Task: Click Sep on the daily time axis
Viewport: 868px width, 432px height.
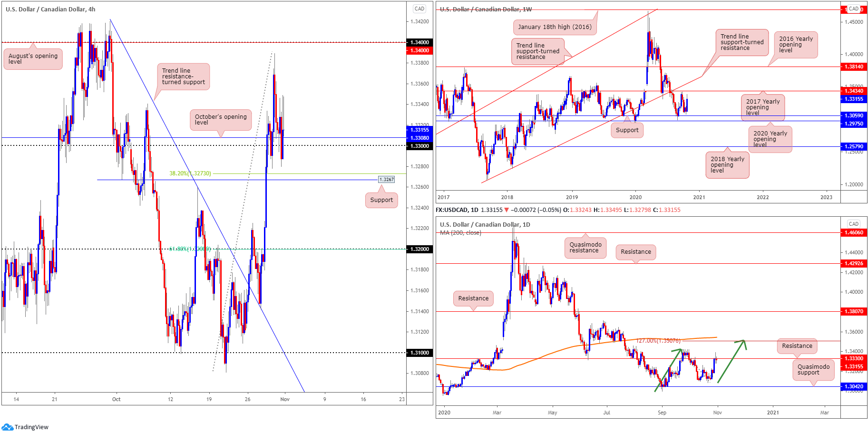Action: tap(662, 413)
